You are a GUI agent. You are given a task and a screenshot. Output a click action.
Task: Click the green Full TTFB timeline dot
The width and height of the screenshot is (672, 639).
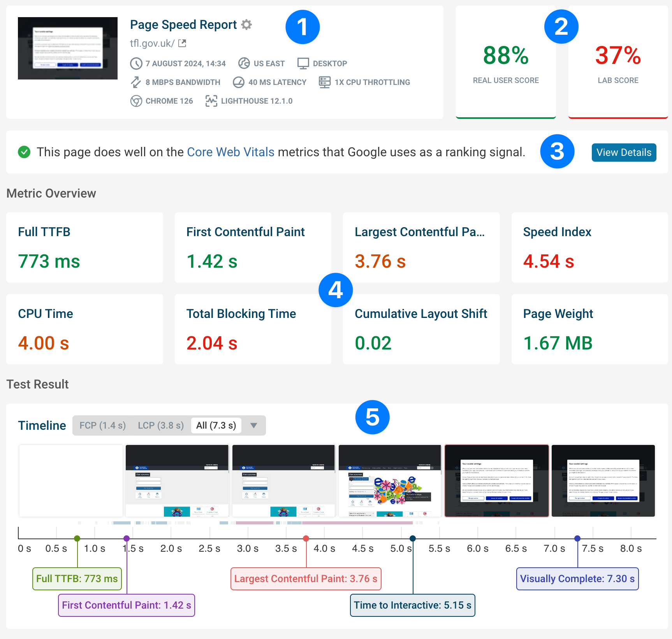[x=77, y=538]
